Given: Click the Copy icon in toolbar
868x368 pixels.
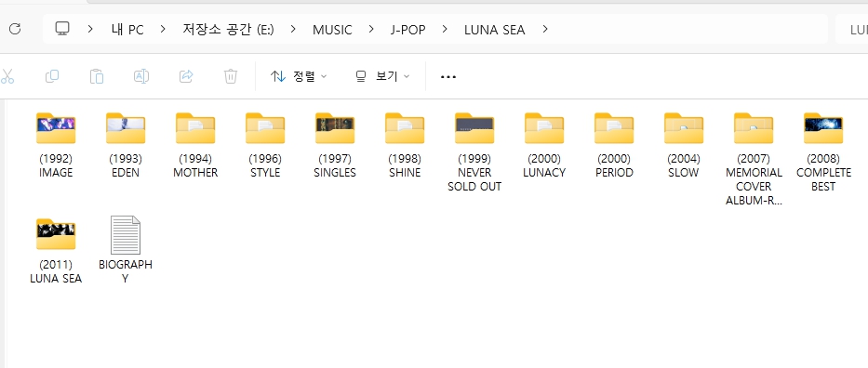Looking at the screenshot, I should [x=52, y=76].
